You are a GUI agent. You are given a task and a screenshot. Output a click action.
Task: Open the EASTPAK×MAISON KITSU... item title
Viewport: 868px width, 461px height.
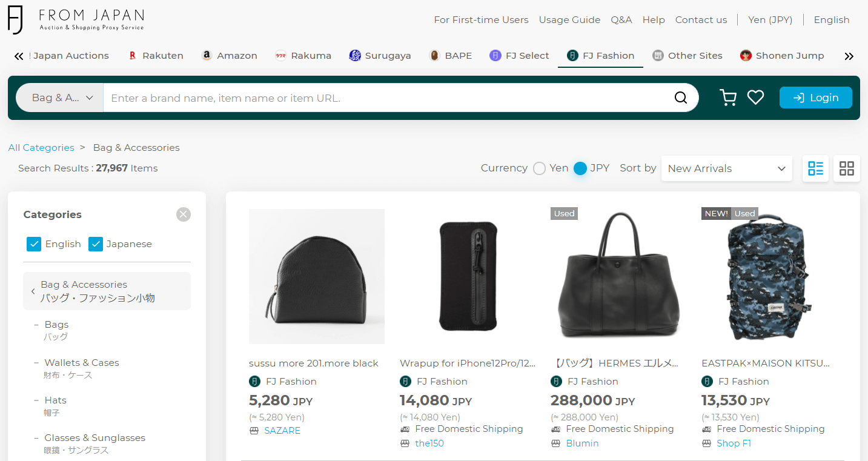[766, 363]
